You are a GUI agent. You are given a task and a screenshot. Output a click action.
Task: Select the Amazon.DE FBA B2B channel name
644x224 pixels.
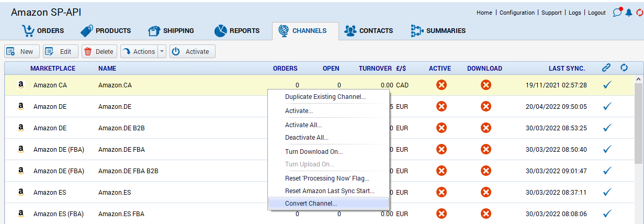(128, 171)
